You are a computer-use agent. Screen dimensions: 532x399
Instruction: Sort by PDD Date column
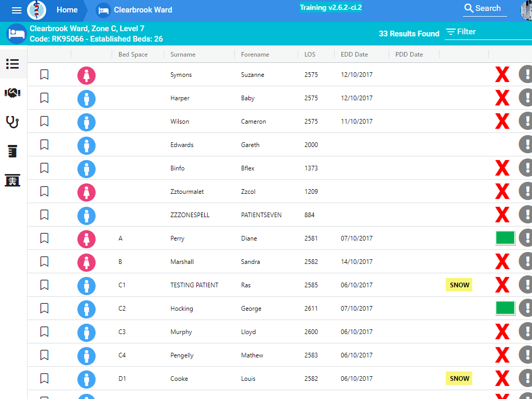(x=409, y=54)
